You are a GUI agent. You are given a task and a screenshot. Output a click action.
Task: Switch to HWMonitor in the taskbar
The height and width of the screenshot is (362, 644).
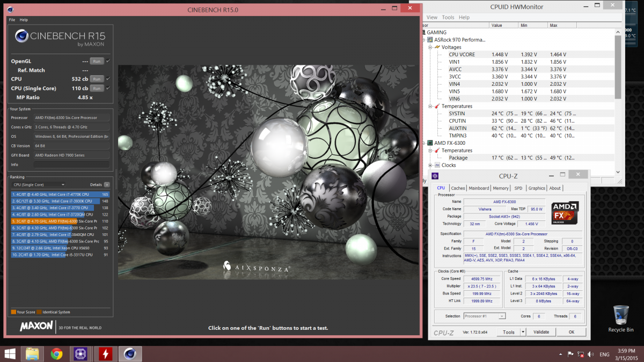point(105,353)
